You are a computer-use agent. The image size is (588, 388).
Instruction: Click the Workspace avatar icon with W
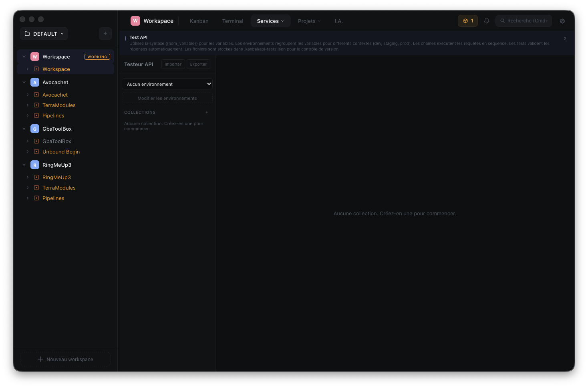[35, 57]
